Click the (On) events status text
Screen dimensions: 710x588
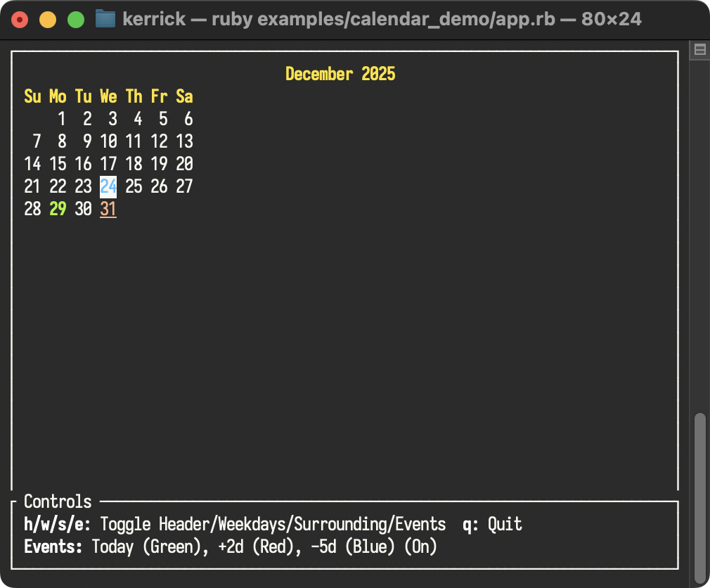click(x=420, y=547)
